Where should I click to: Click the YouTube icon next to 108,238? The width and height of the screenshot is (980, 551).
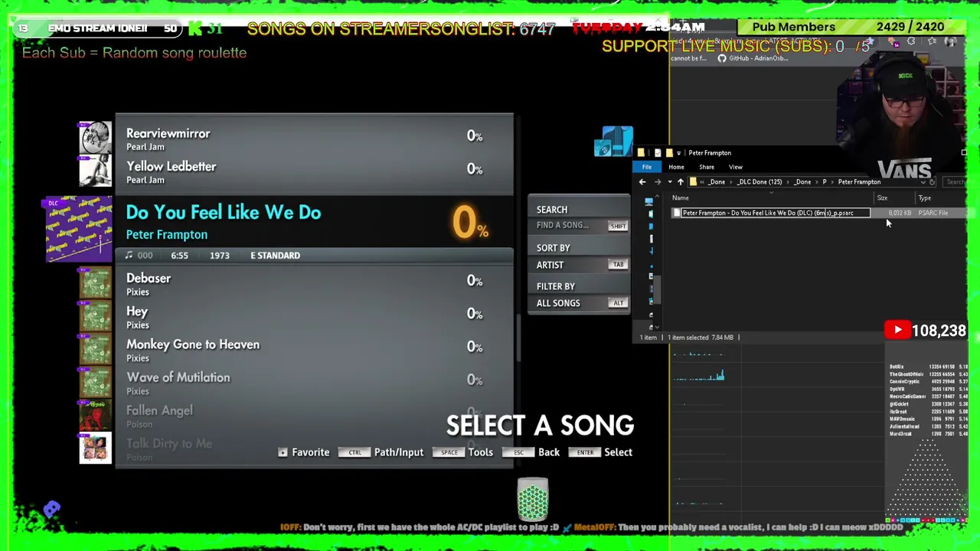[897, 331]
